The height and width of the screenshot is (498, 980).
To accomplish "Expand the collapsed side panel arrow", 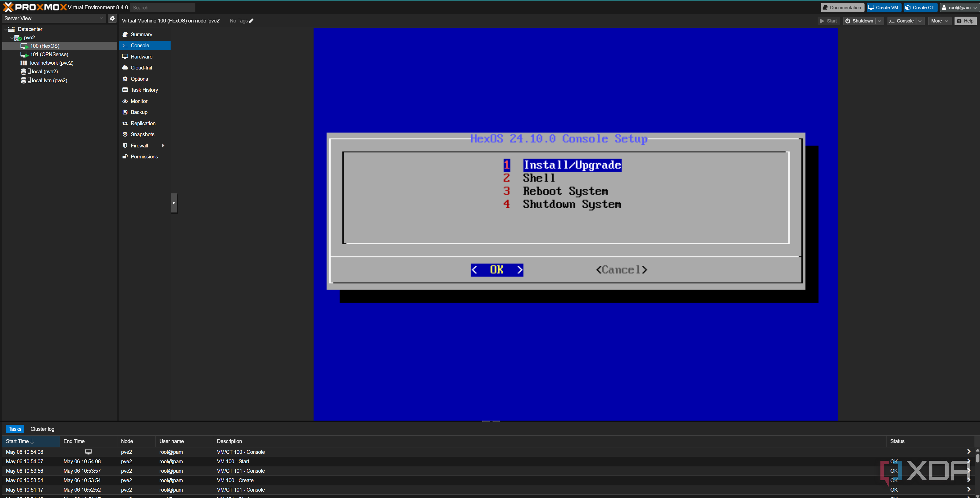I will (x=174, y=203).
